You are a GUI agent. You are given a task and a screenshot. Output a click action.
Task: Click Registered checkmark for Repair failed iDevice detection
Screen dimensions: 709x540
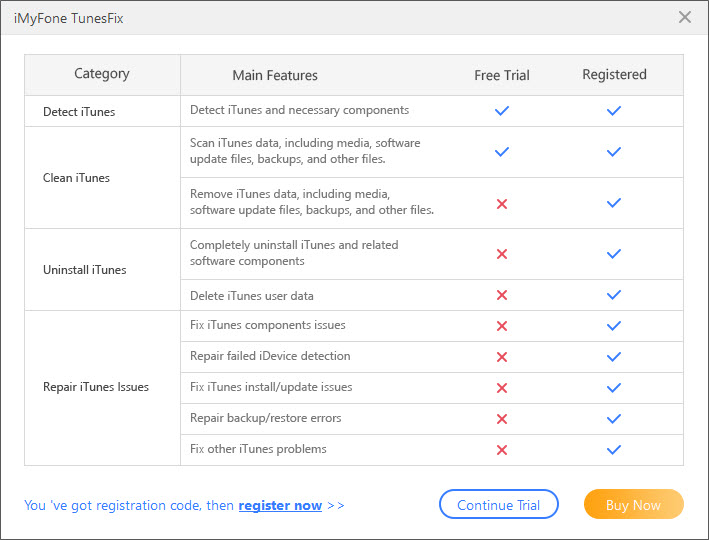click(x=614, y=357)
